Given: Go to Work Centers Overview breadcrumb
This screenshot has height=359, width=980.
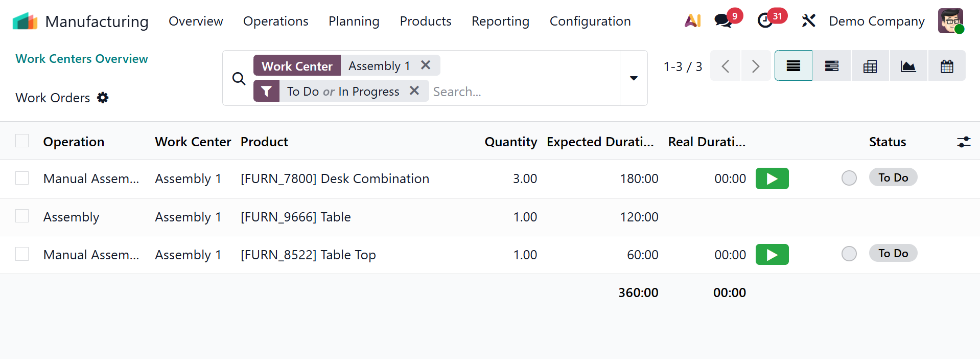Looking at the screenshot, I should click(82, 59).
